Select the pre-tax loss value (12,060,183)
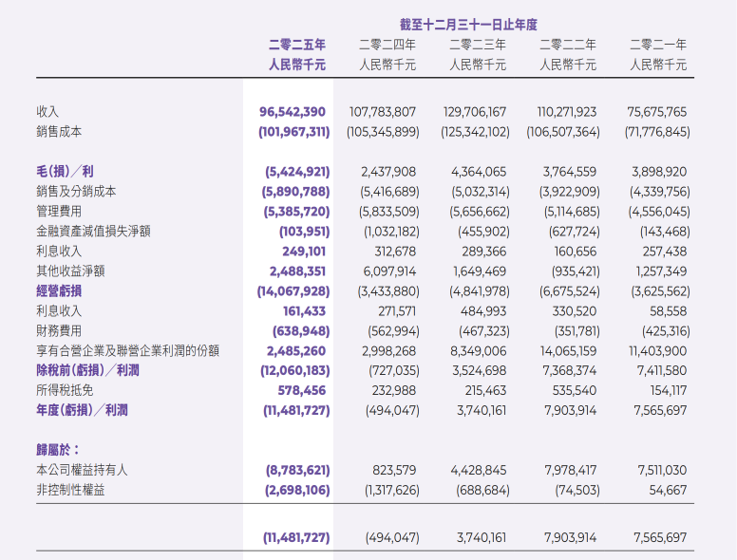This screenshot has width=737, height=560. pos(295,371)
